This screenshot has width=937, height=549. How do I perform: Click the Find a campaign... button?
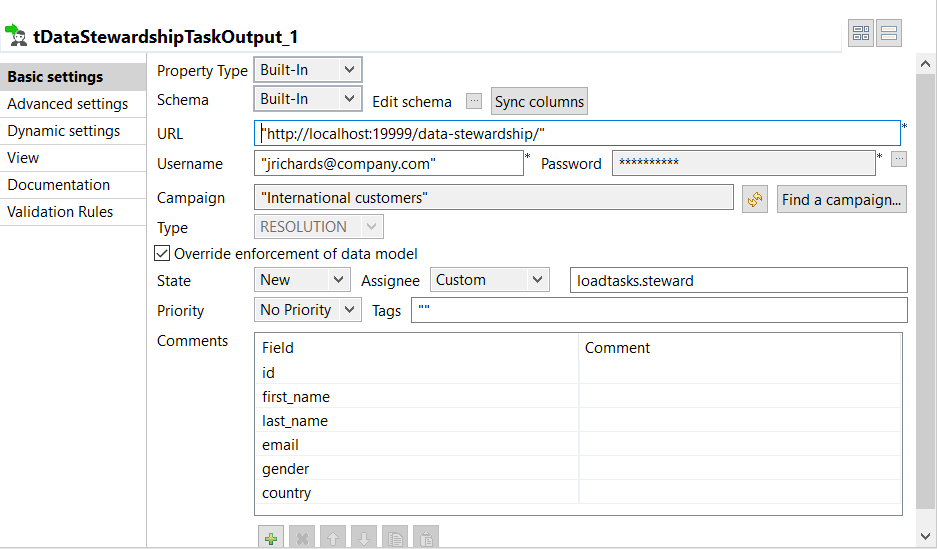click(842, 199)
